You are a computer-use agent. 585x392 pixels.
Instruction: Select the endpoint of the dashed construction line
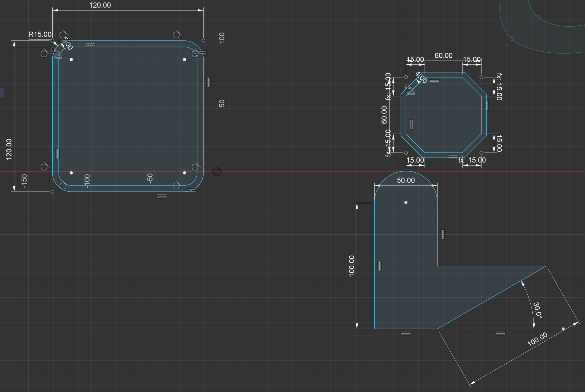[563, 329]
